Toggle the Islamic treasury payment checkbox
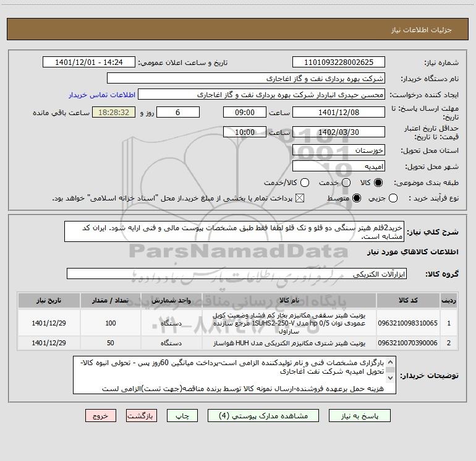Screen dimensions: 476x461 (300, 199)
